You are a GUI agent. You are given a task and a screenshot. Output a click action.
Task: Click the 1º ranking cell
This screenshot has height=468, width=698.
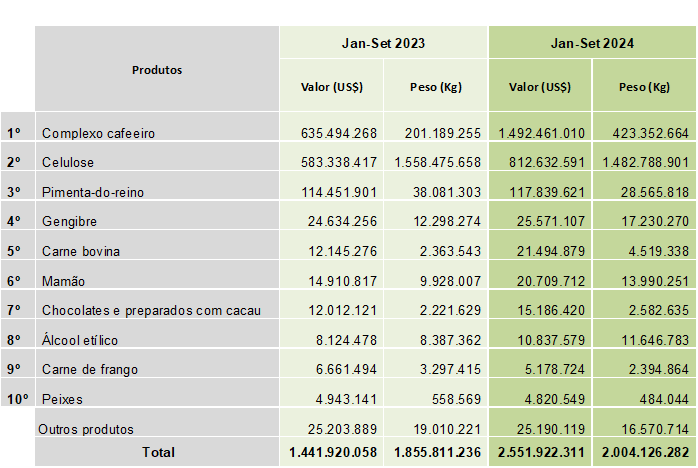(14, 133)
